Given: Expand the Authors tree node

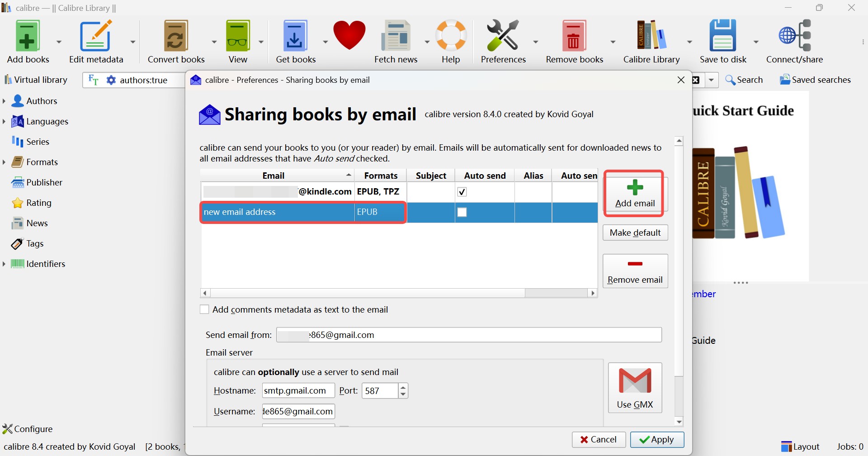Looking at the screenshot, I should (x=5, y=101).
